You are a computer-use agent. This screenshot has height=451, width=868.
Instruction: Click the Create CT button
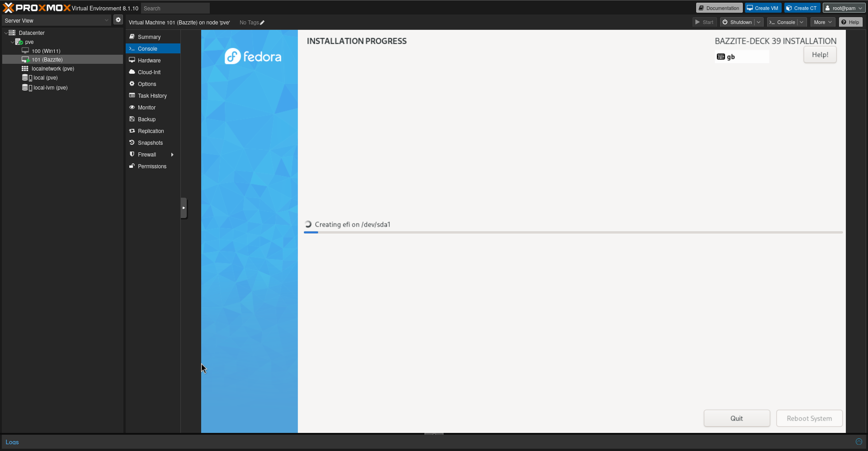tap(802, 8)
